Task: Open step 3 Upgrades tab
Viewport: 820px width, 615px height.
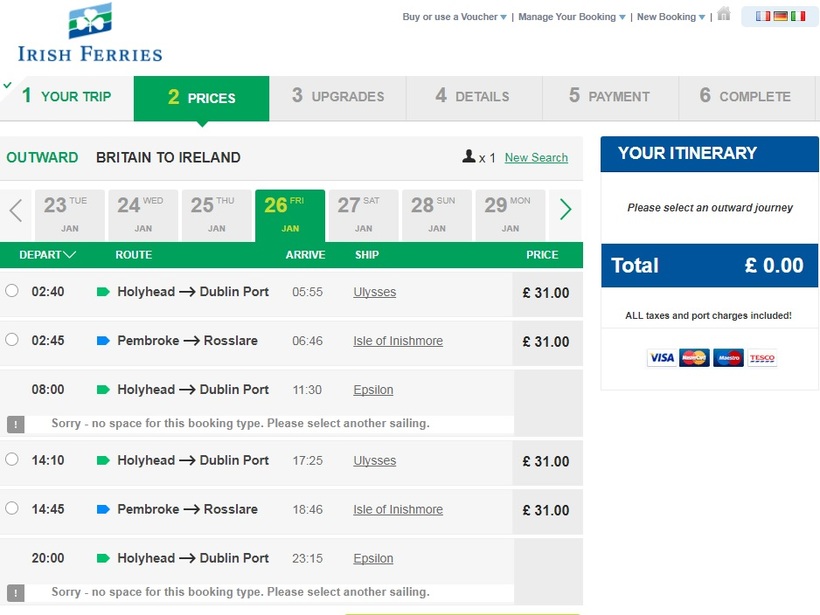Action: pyautogui.click(x=338, y=97)
